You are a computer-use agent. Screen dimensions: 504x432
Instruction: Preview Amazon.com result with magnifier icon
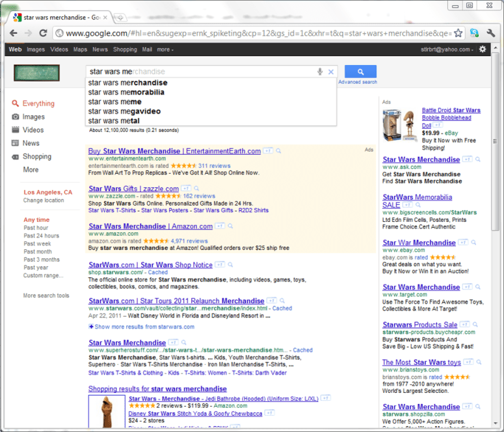[x=231, y=226]
